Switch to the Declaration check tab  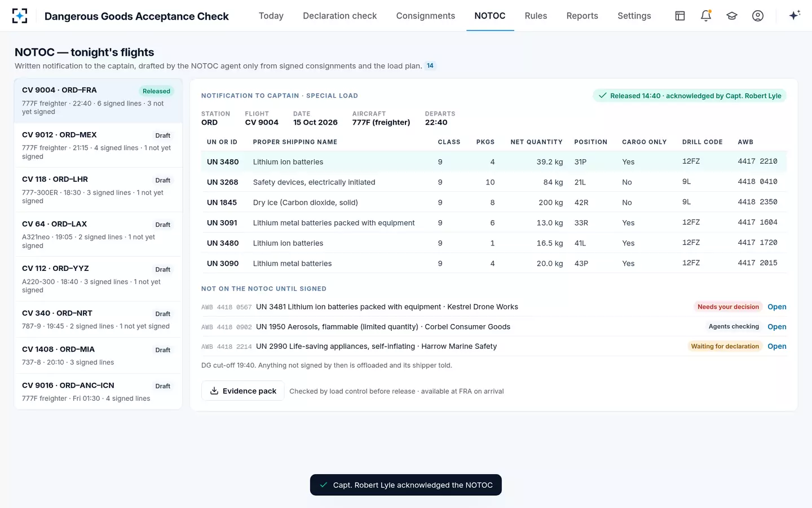339,16
